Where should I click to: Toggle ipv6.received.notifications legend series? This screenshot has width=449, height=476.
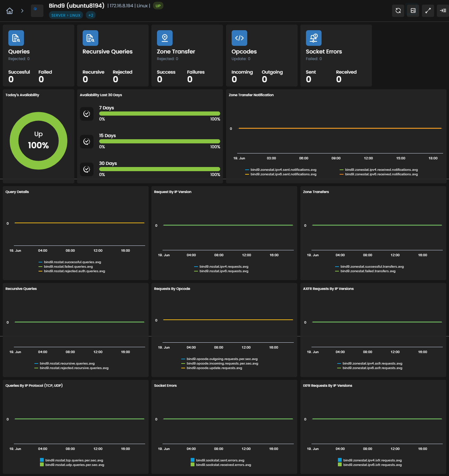tap(379, 174)
